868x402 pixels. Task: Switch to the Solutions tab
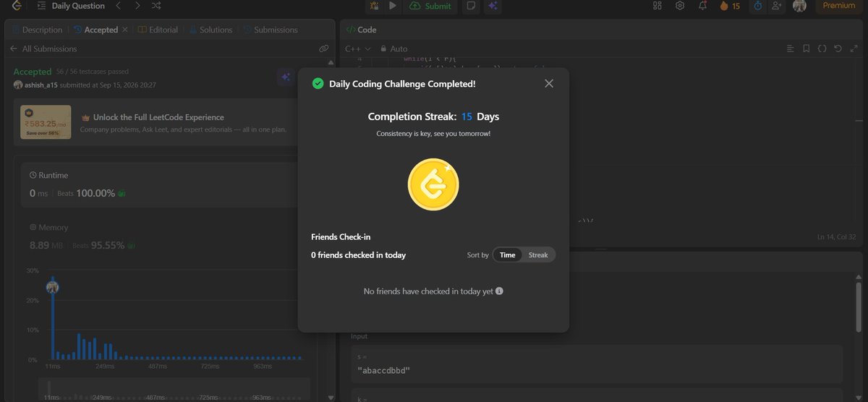pyautogui.click(x=211, y=30)
